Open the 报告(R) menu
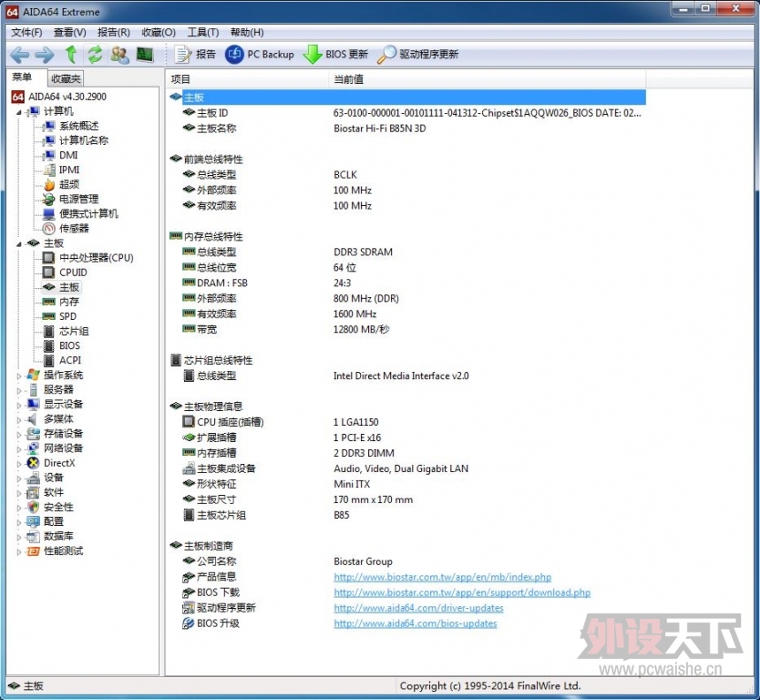This screenshot has height=700, width=760. click(x=114, y=33)
